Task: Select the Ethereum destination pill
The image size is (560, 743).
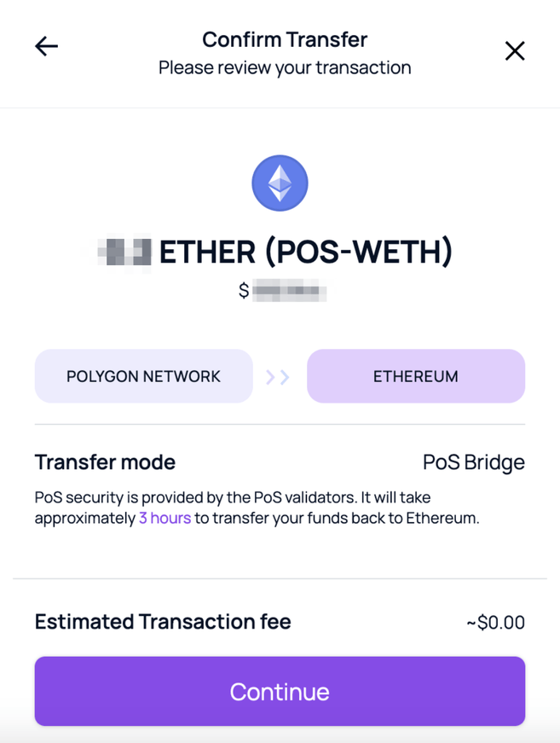Action: (x=415, y=376)
